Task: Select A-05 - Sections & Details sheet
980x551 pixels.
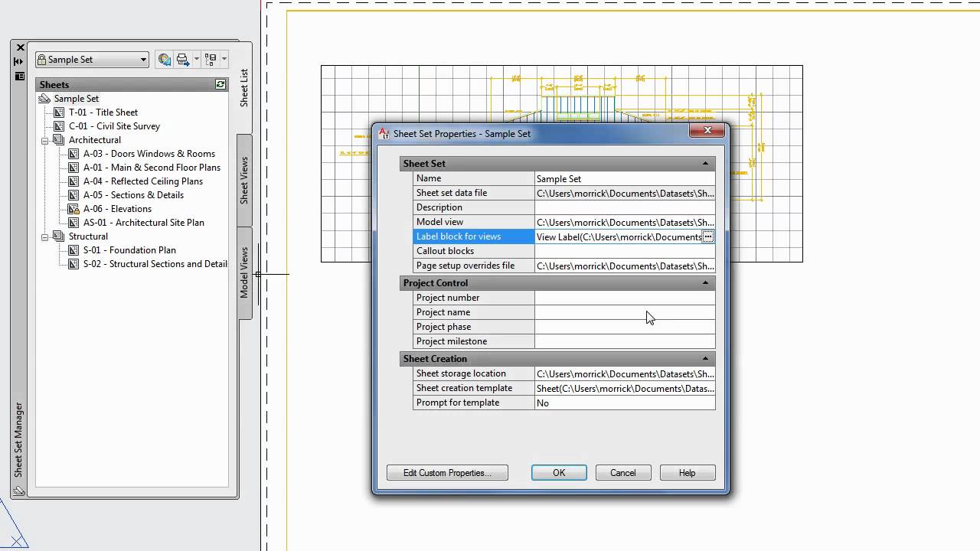Action: click(133, 195)
